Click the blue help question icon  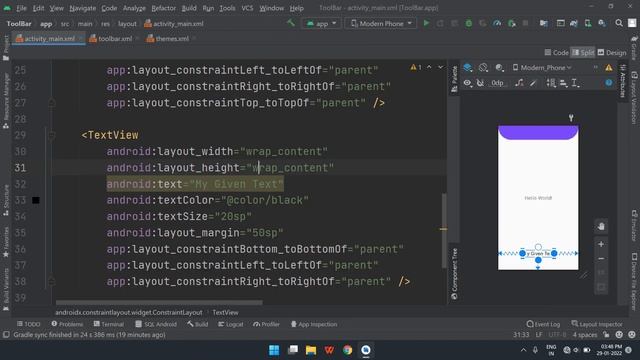(609, 83)
